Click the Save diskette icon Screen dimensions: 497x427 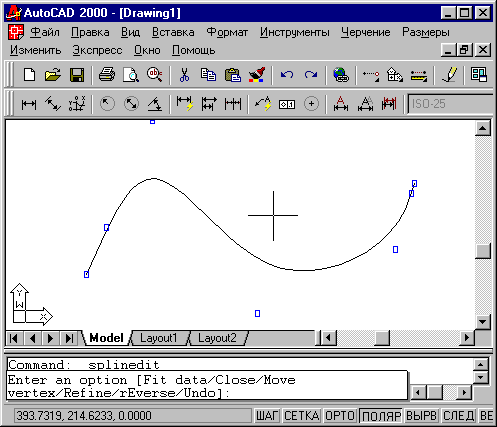(77, 75)
